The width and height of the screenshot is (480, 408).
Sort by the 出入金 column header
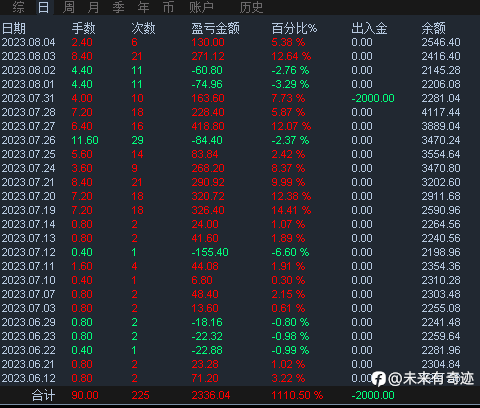369,28
